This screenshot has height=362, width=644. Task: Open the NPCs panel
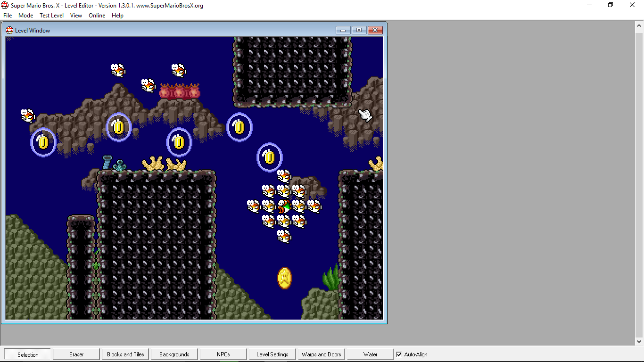[x=223, y=354]
